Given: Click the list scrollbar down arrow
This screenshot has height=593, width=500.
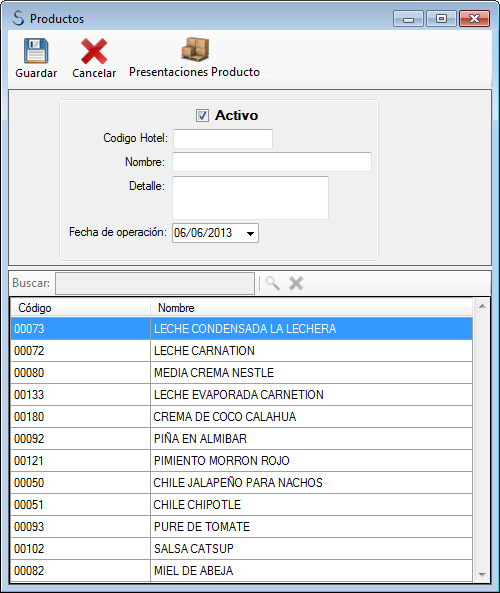Looking at the screenshot, I should click(x=482, y=574).
